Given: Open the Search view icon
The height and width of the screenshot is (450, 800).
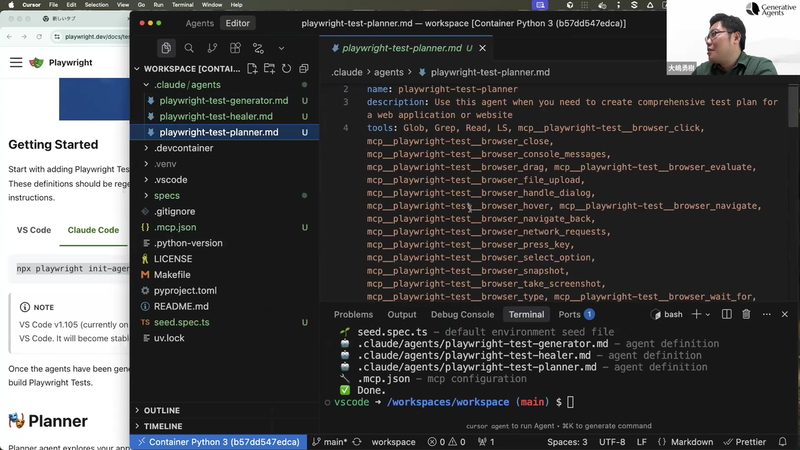Looking at the screenshot, I should click(x=189, y=48).
